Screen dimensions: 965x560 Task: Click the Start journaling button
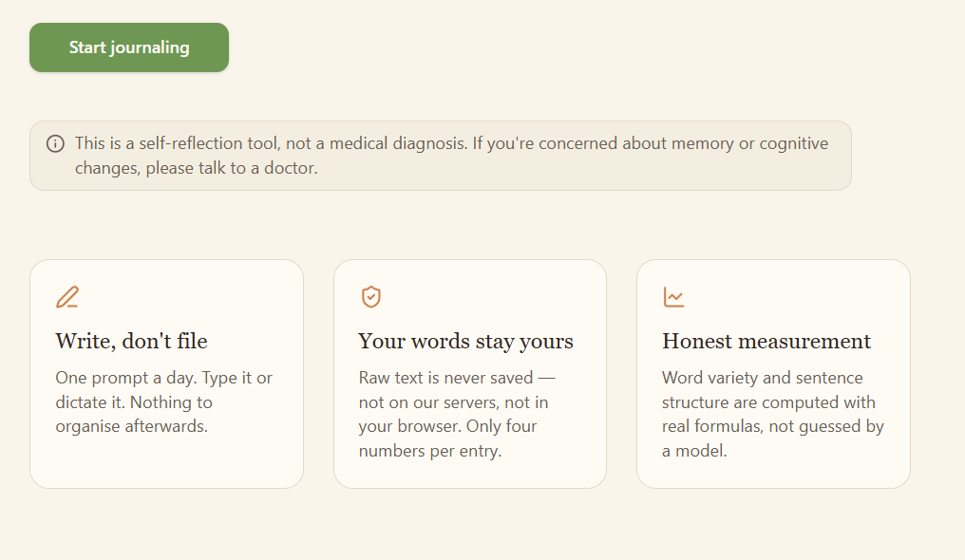click(x=129, y=47)
